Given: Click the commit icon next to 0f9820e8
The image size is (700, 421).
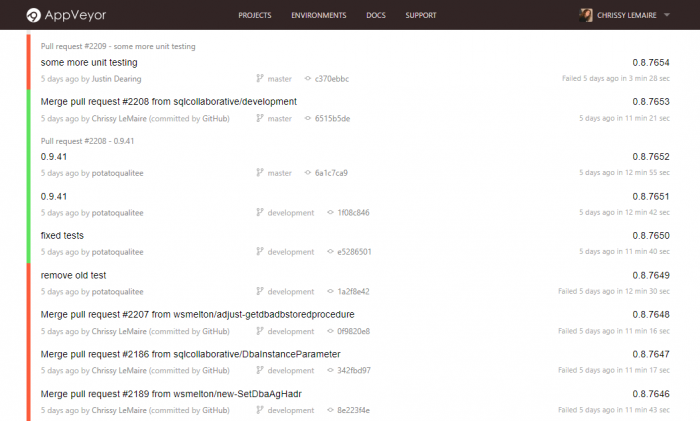Looking at the screenshot, I should pyautogui.click(x=330, y=331).
